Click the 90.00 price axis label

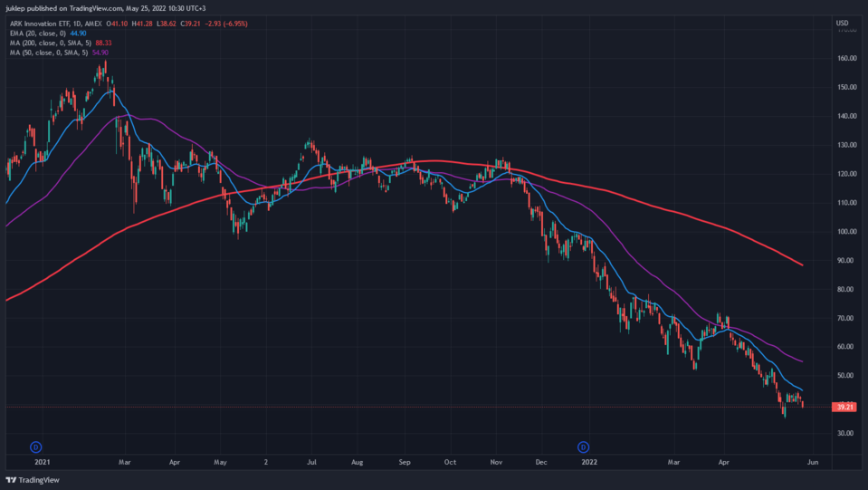coord(845,260)
